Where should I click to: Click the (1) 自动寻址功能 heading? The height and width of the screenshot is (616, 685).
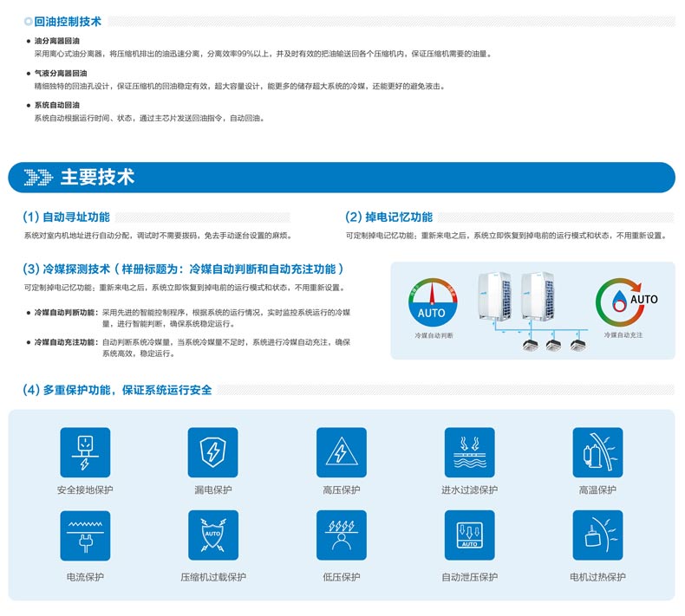point(67,217)
